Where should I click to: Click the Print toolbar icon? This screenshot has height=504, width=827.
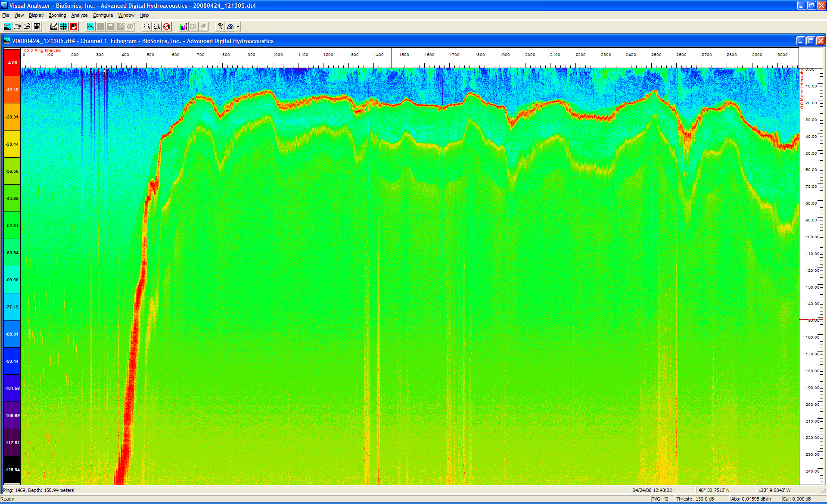tap(17, 27)
